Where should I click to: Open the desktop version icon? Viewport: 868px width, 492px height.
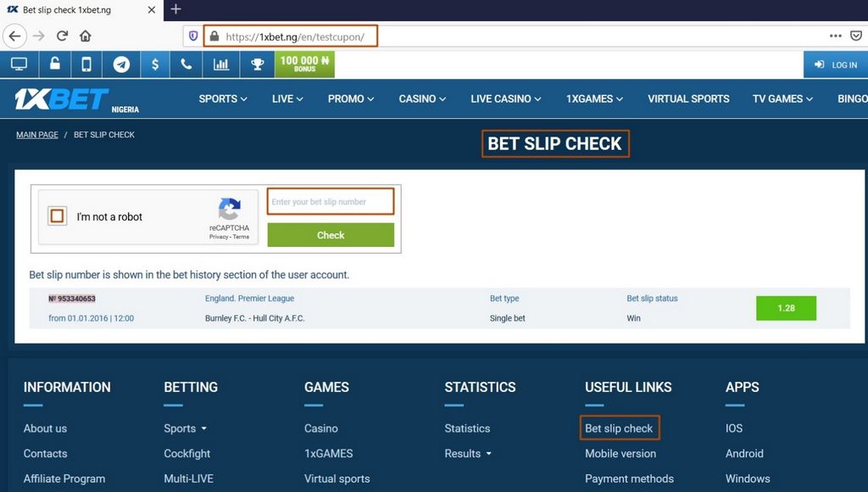pos(19,63)
